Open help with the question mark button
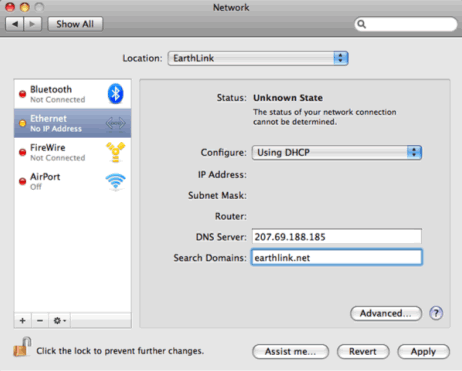Image resolution: width=462 pixels, height=371 pixels. click(x=436, y=313)
